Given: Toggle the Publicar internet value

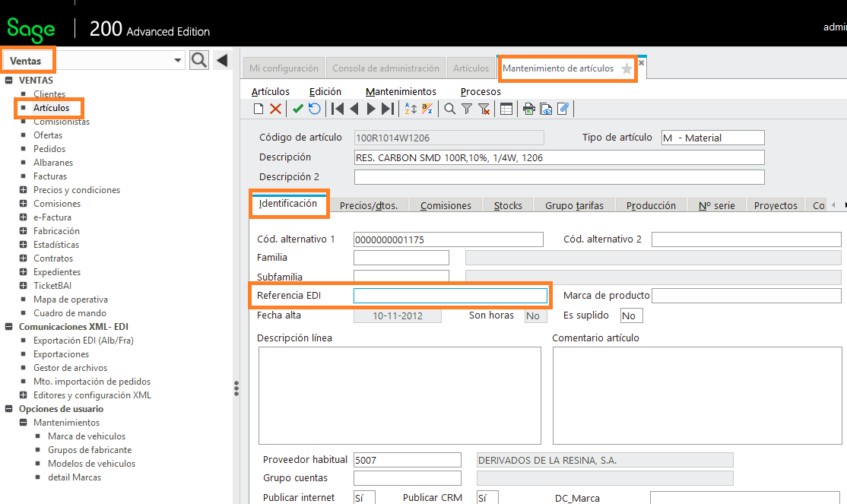Looking at the screenshot, I should pyautogui.click(x=364, y=498).
